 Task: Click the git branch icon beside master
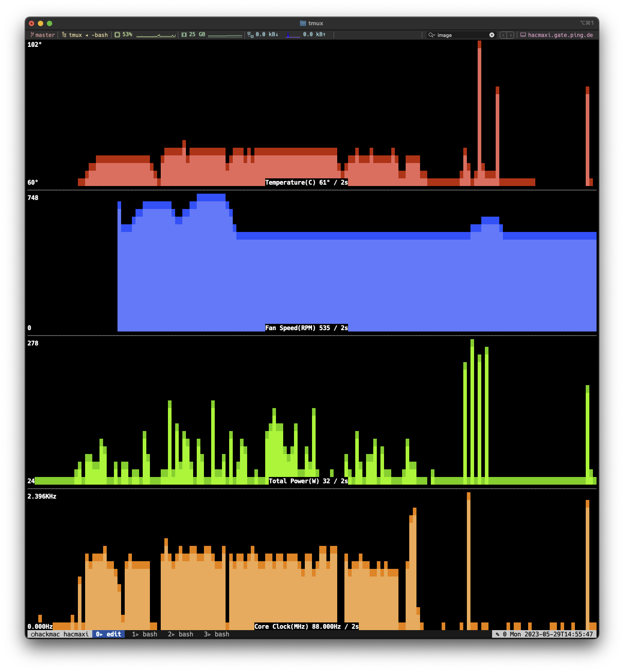point(32,35)
